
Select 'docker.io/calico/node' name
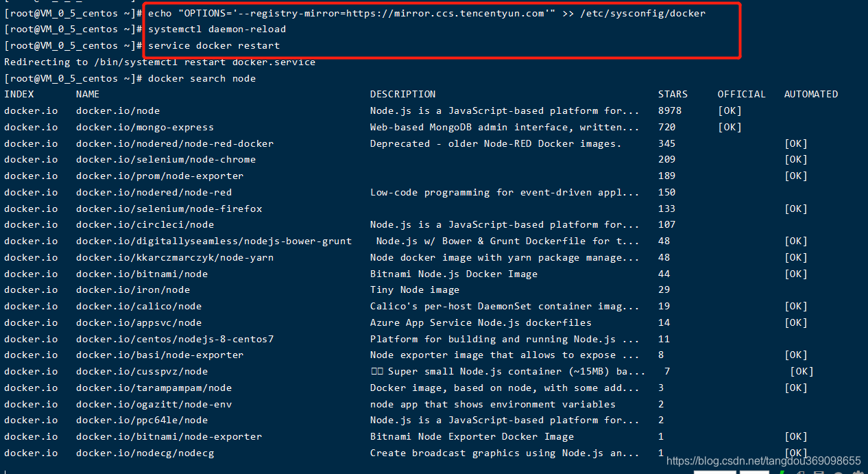(138, 306)
